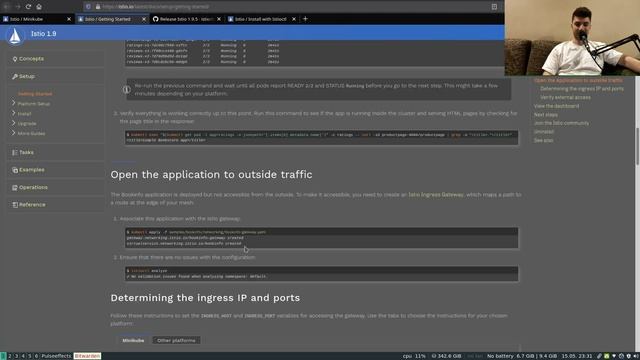
Task: Expand the More Guides tree item
Action: click(x=13, y=133)
